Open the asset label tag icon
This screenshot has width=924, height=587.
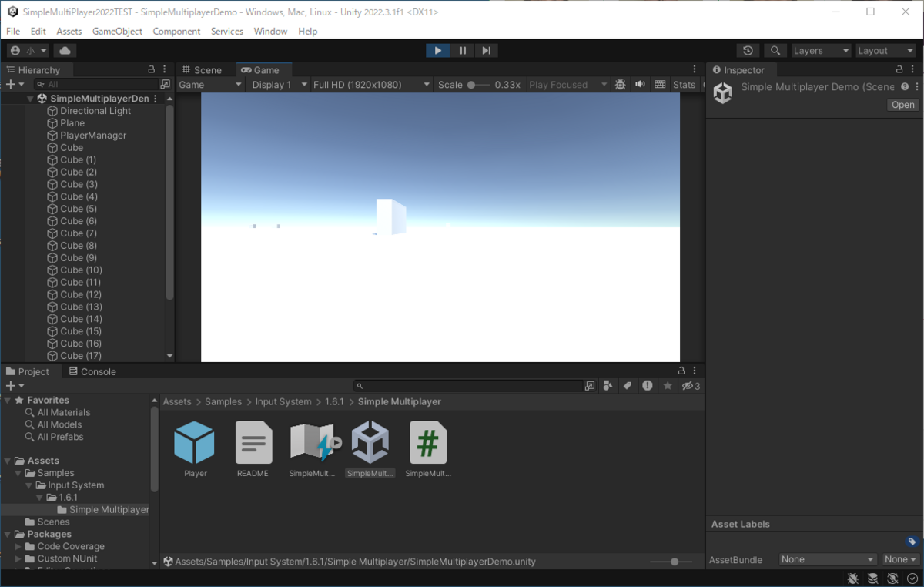[912, 542]
